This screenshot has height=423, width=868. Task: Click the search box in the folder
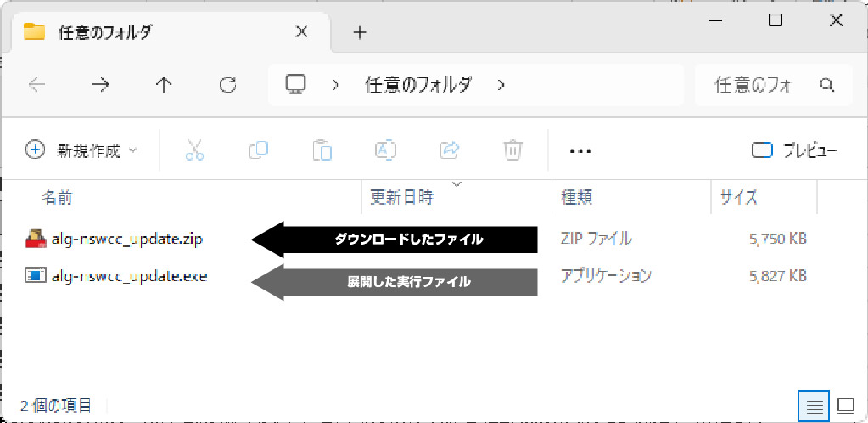tap(764, 84)
